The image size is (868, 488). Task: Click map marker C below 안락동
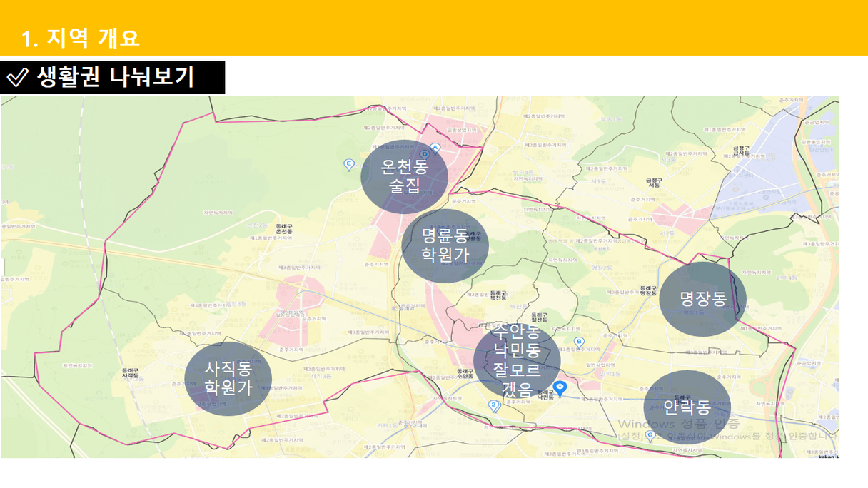650,435
